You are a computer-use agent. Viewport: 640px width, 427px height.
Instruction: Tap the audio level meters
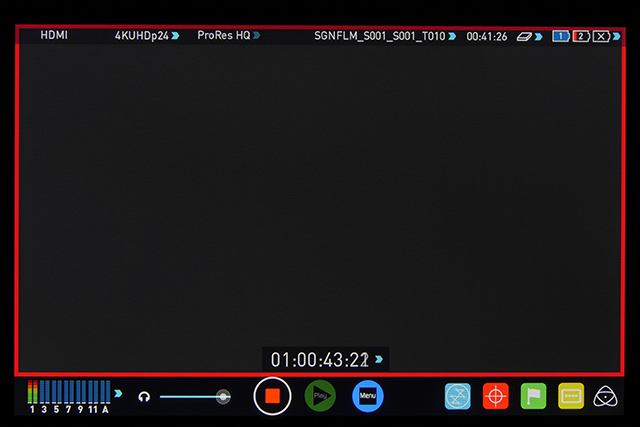[x=69, y=396]
